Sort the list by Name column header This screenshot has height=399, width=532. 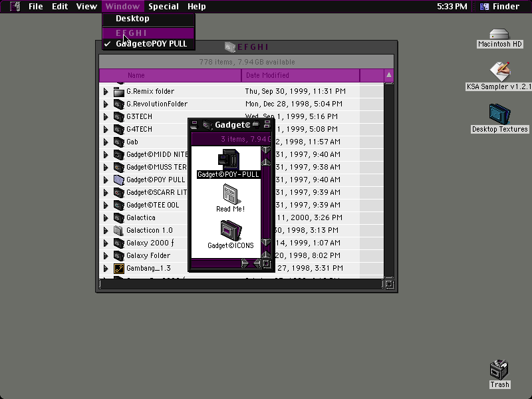click(170, 75)
